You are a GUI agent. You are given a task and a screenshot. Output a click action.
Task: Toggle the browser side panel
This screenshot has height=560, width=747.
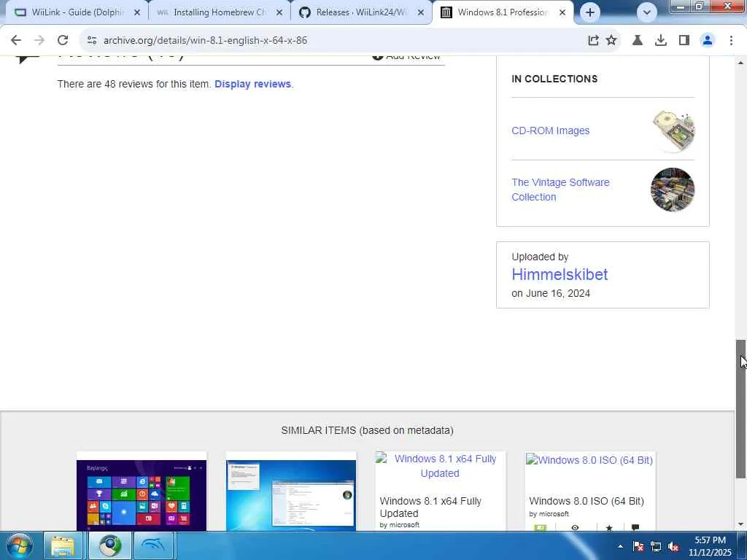684,41
